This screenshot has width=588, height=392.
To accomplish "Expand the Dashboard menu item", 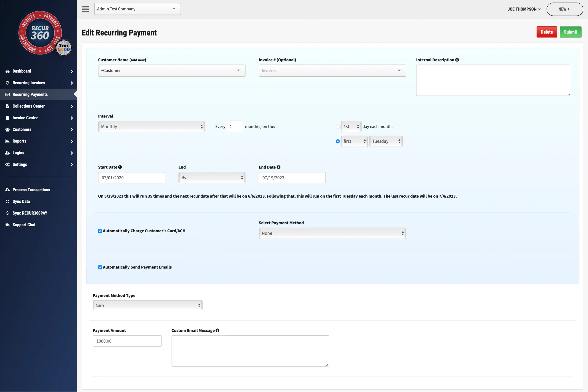I will click(38, 71).
